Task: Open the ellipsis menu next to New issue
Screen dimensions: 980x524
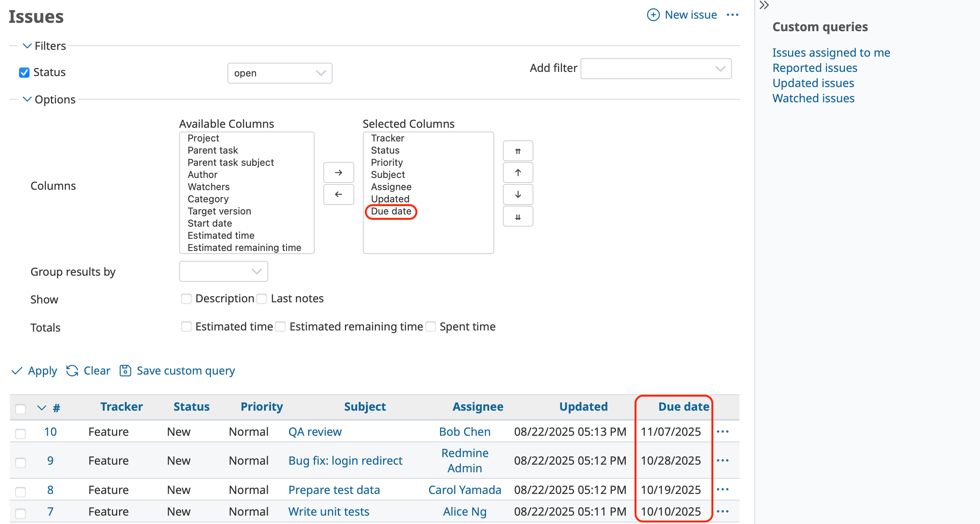Action: pos(733,14)
